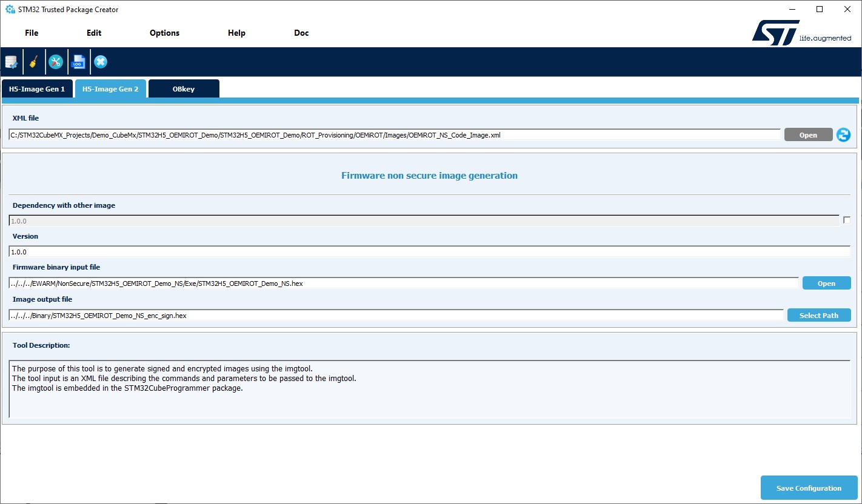Open the Edit menu

(x=94, y=33)
